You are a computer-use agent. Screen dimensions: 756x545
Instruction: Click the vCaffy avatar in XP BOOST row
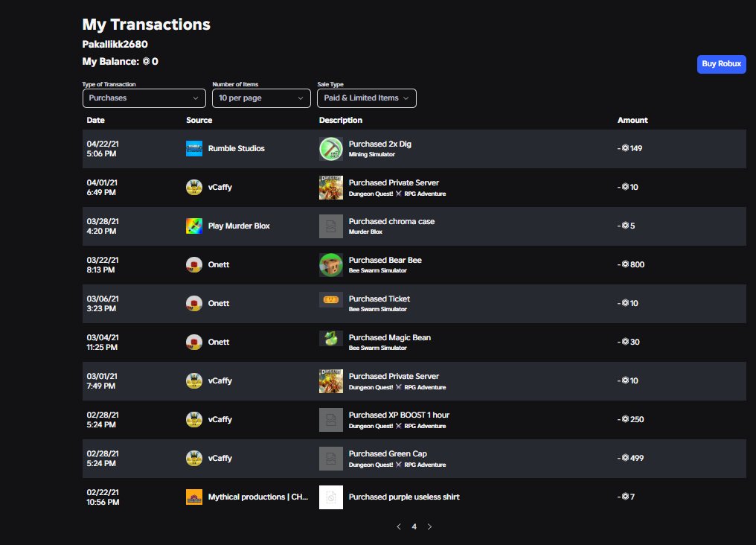(194, 420)
